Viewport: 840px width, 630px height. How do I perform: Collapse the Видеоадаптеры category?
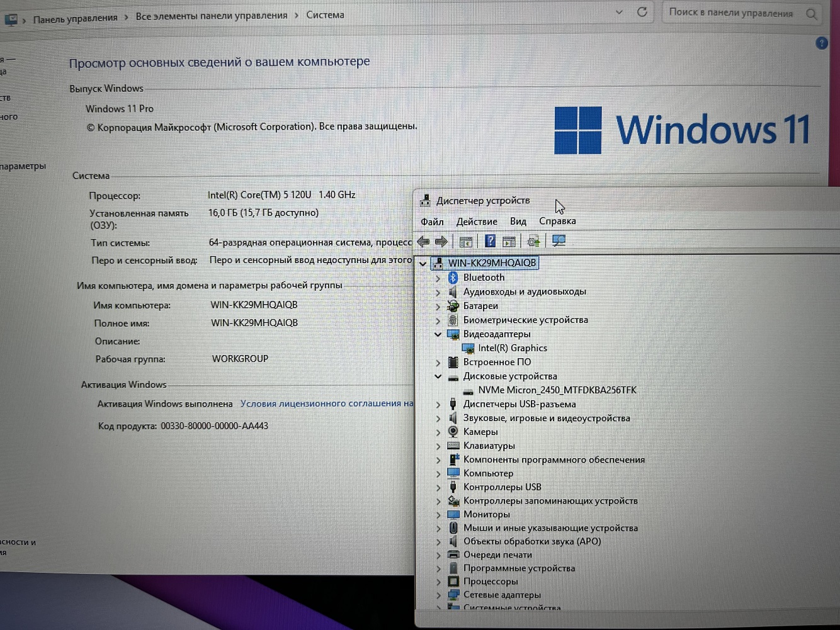point(438,335)
